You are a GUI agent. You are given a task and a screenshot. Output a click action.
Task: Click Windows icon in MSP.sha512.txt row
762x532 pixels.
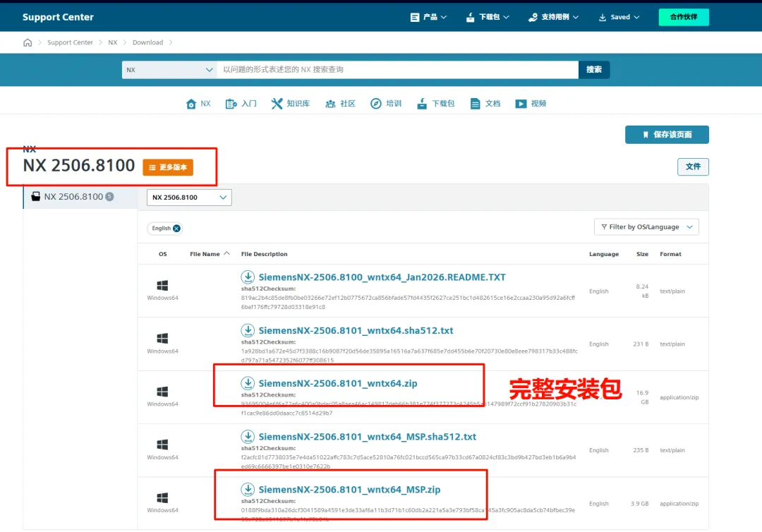[x=162, y=445]
